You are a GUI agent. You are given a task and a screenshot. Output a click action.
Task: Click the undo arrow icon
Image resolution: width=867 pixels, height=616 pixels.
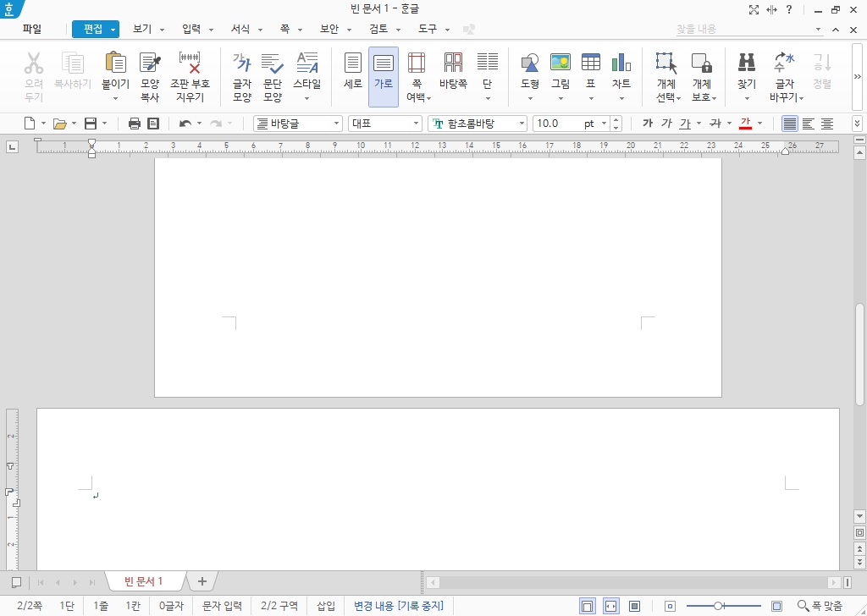(x=185, y=124)
